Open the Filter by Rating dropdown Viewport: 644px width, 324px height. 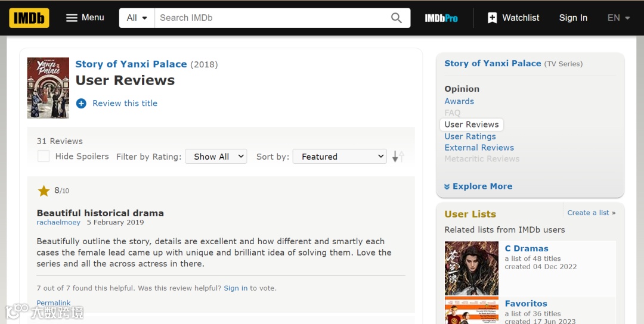[216, 156]
